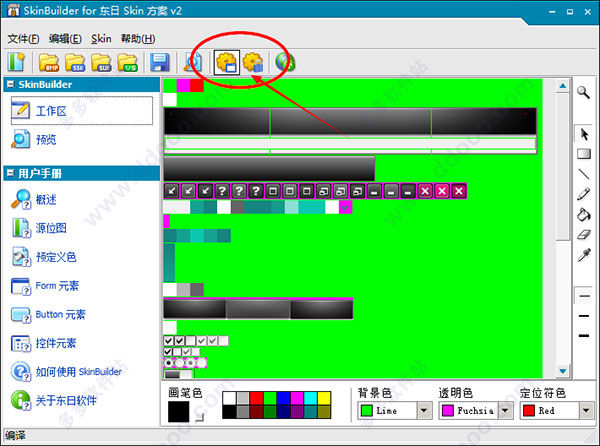Click the current black pen color box
Viewport: 600px width, 446px height.
(178, 411)
